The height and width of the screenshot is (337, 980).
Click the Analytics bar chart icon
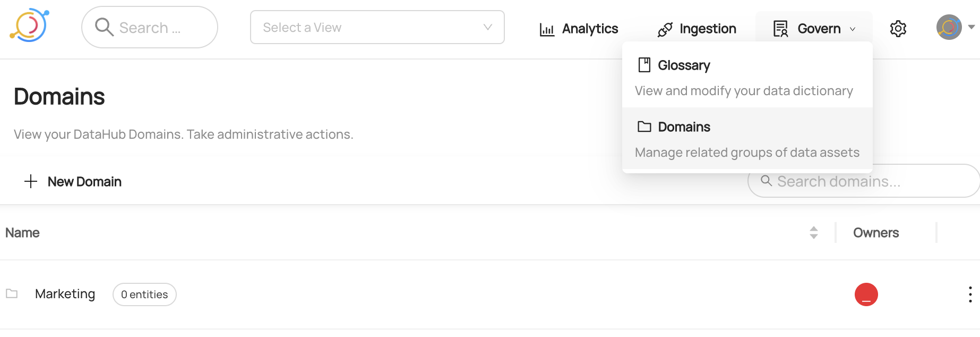point(547,29)
